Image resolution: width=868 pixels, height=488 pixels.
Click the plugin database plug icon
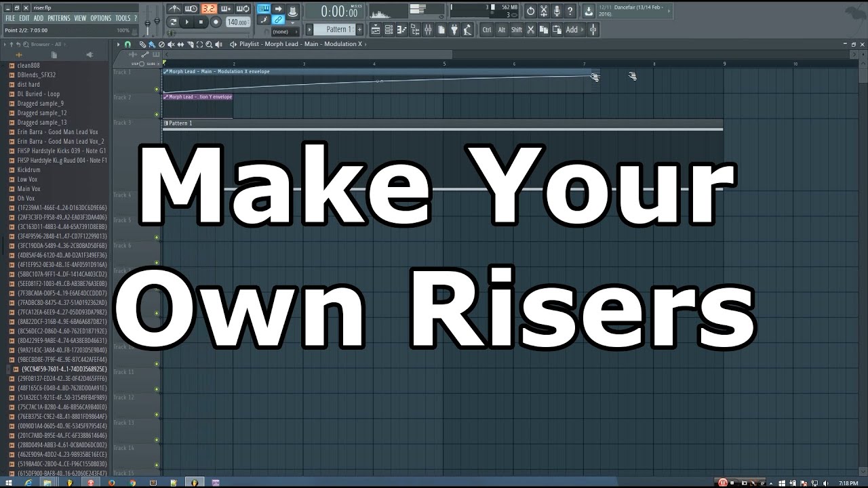[x=454, y=29]
